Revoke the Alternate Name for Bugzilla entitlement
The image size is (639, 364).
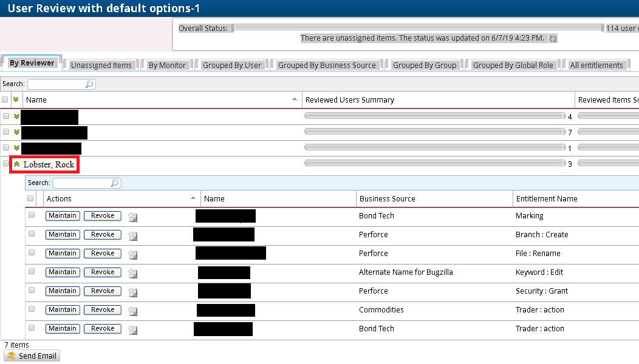(103, 272)
